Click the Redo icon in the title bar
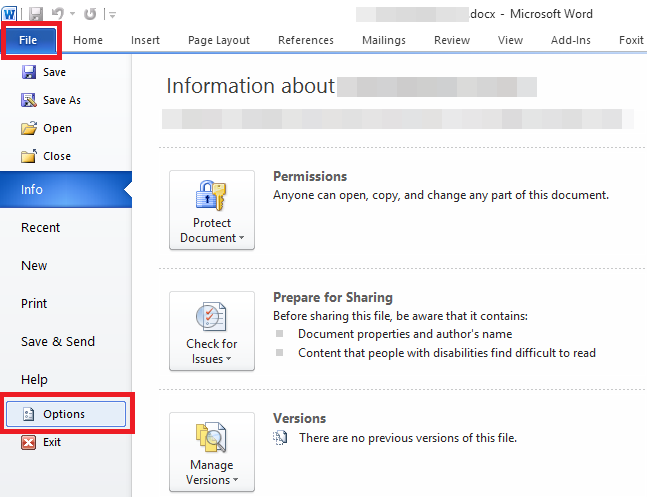This screenshot has height=497, width=647. [90, 14]
